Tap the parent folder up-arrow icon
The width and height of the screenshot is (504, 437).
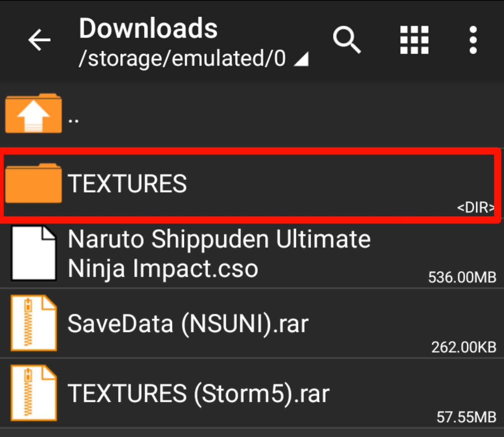click(x=34, y=114)
